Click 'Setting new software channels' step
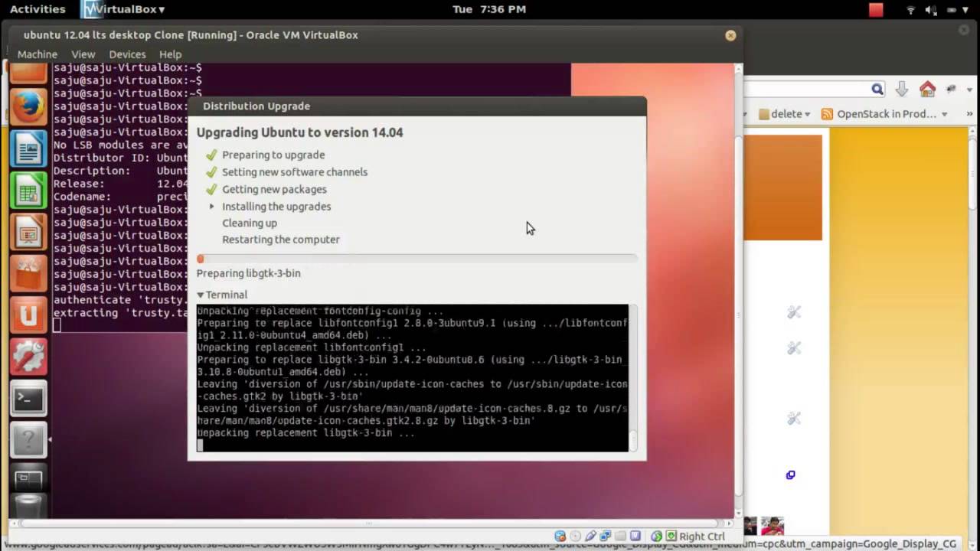980x551 pixels. coord(295,172)
